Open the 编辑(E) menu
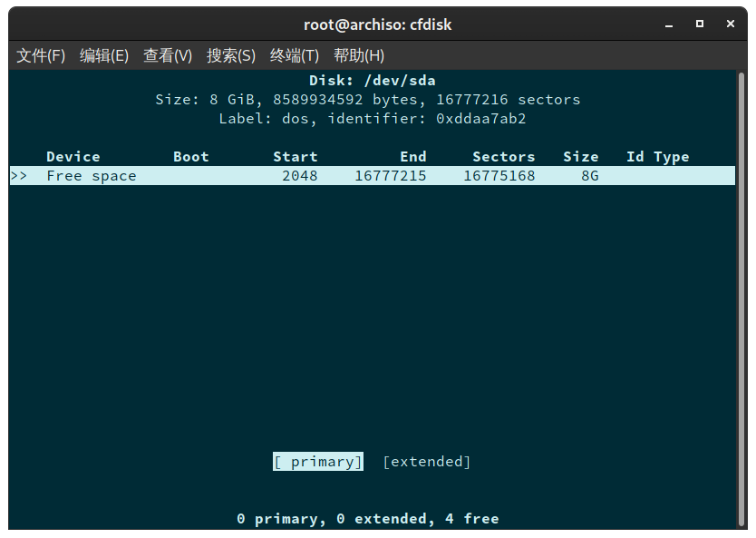Image resolution: width=756 pixels, height=538 pixels. tap(103, 55)
